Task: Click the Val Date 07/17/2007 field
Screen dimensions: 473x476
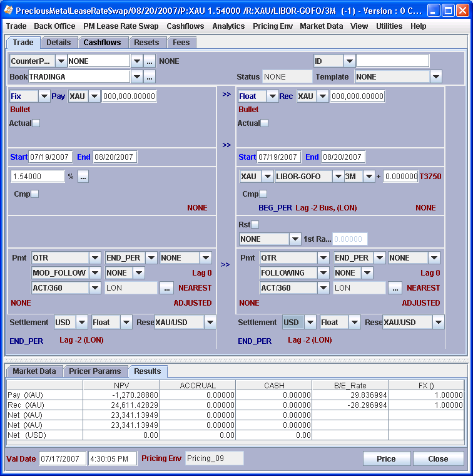Action: (63, 458)
